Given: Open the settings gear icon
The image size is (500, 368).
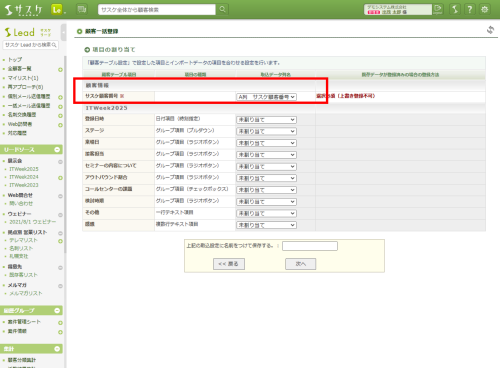Looking at the screenshot, I should click(485, 9).
